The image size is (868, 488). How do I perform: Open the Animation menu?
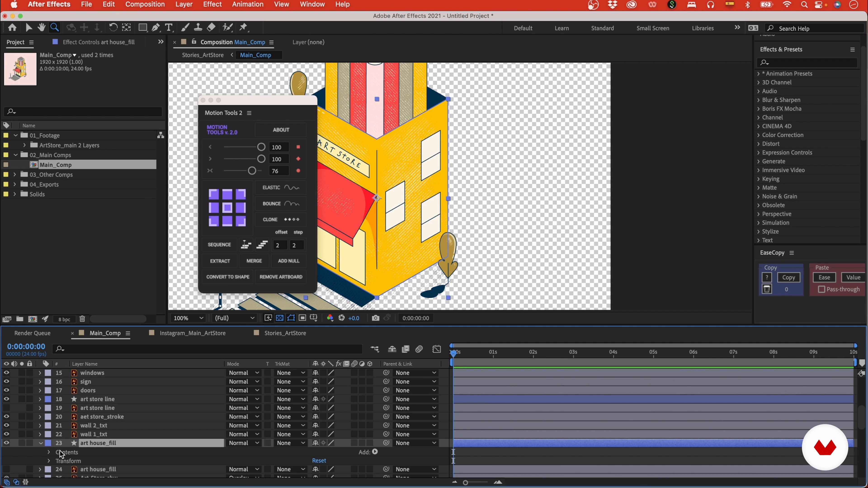point(248,4)
